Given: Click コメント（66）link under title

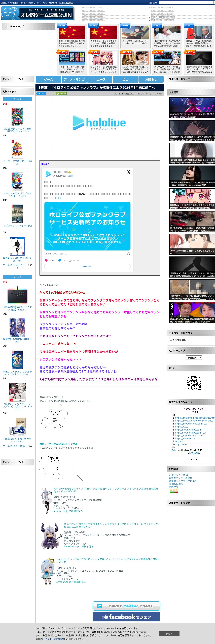Looking at the screenshot, I should click(x=144, y=94).
